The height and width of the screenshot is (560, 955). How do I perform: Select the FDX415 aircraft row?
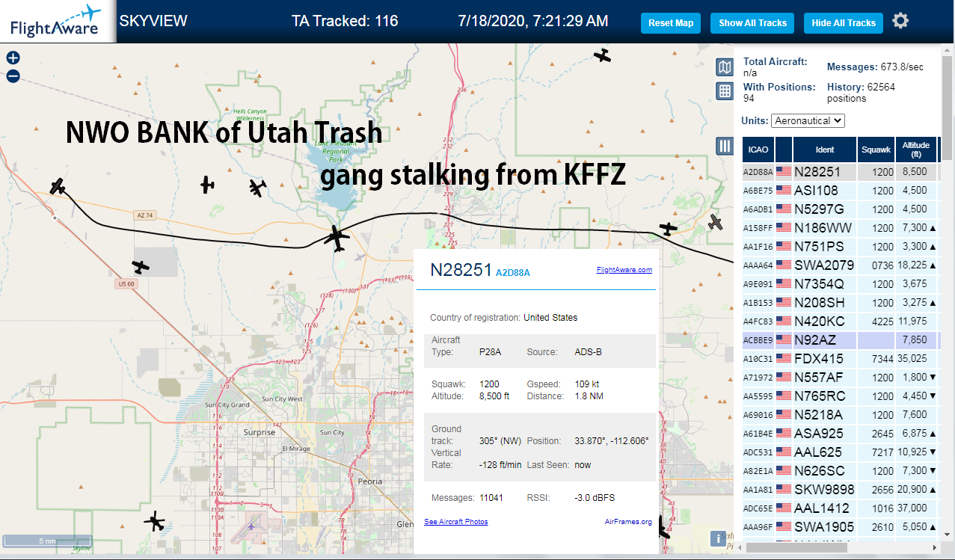[841, 358]
